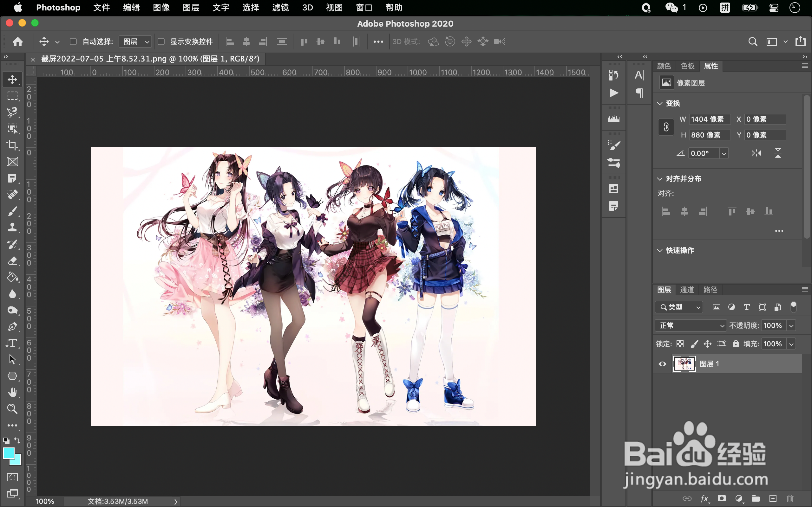Image resolution: width=812 pixels, height=507 pixels.
Task: Enable the 自动选择 checkbox
Action: click(x=73, y=42)
